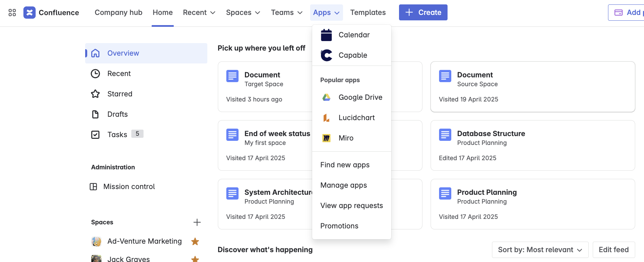Click the Tasks count badge showing 5

click(137, 134)
